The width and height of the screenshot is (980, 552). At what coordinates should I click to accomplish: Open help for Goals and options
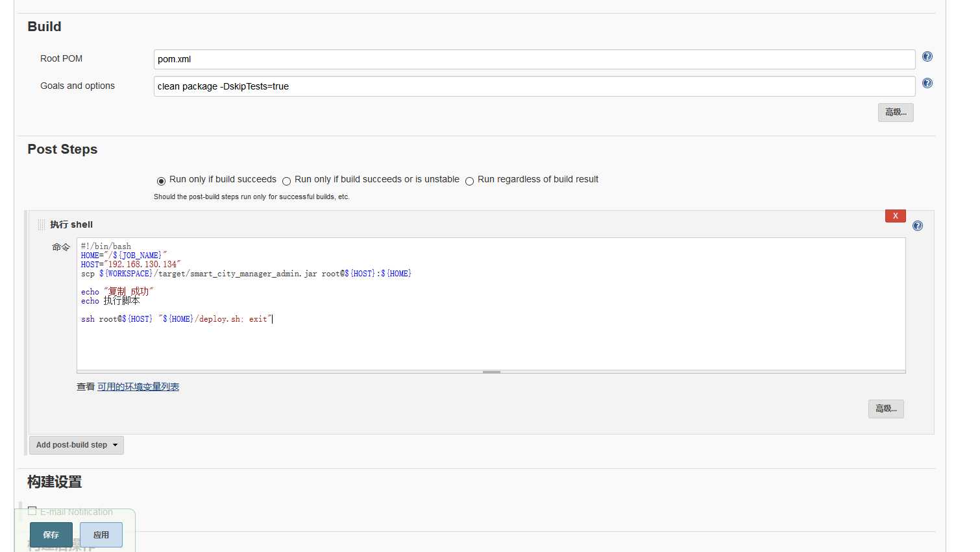tap(927, 83)
